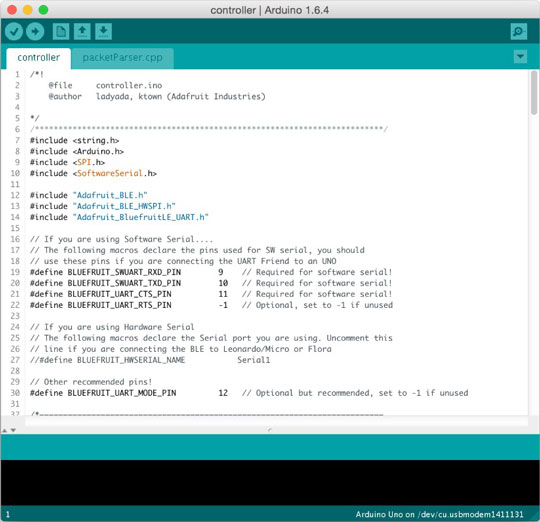Open a sketch with the up-arrow icon

click(x=82, y=32)
